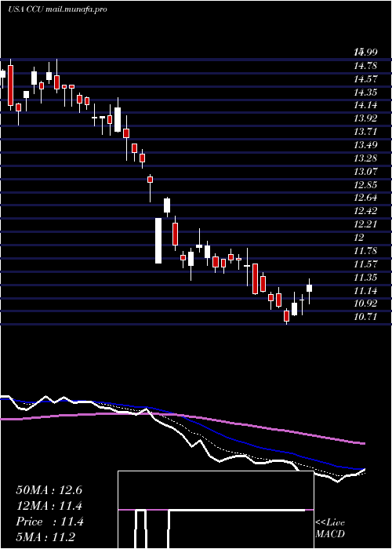This screenshot has height=549, width=392.
Task: Click the 14.78 price axis label
Action: (x=365, y=66)
